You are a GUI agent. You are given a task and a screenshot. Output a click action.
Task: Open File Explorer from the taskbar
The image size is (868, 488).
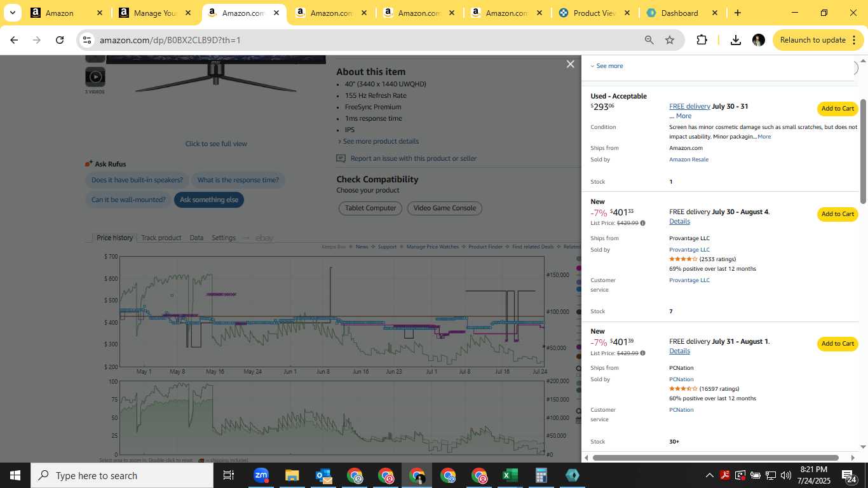click(292, 475)
